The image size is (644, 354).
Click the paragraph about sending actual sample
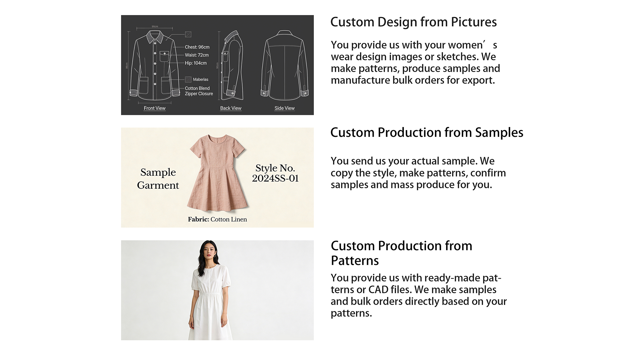tap(418, 173)
